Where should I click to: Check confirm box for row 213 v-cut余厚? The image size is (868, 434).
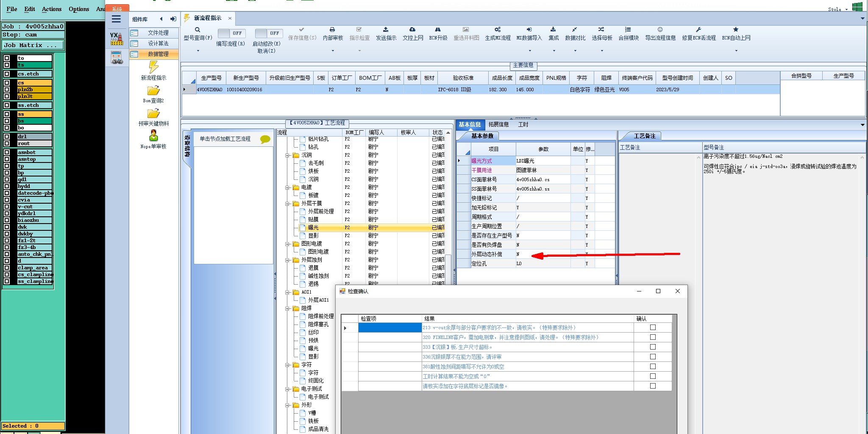point(653,328)
